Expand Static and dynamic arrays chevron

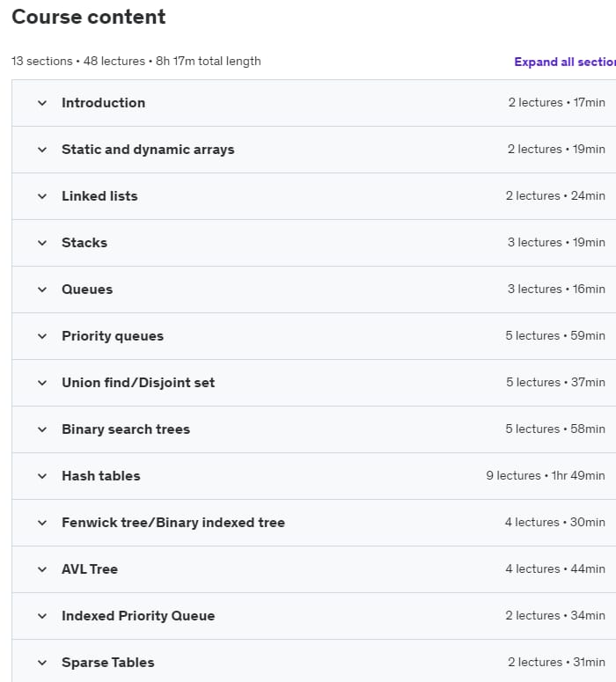[42, 150]
